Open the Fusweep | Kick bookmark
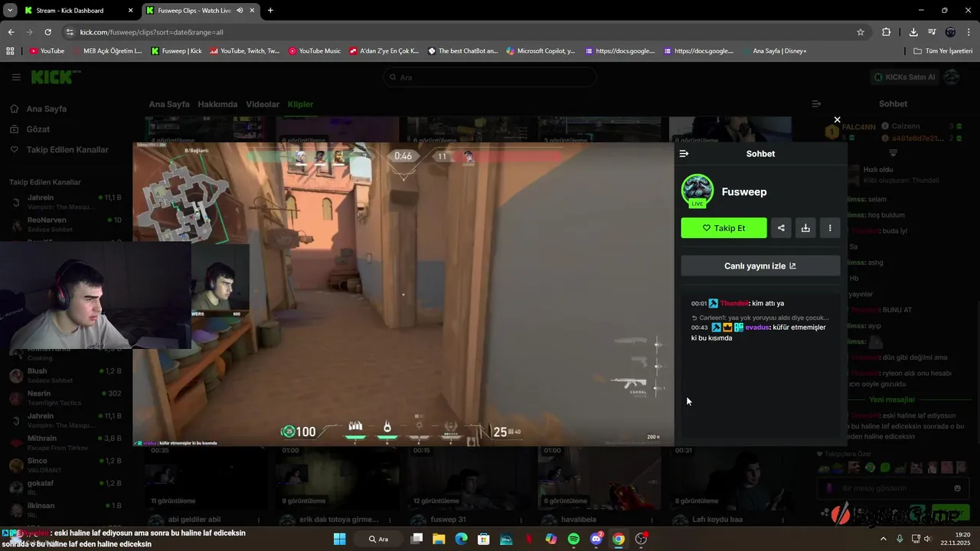This screenshot has height=551, width=980. 177,51
